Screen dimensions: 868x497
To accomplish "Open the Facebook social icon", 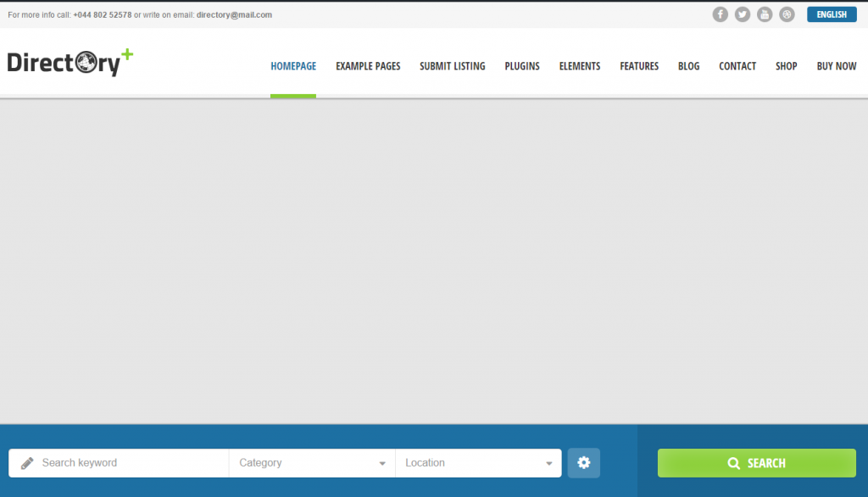I will click(x=720, y=14).
